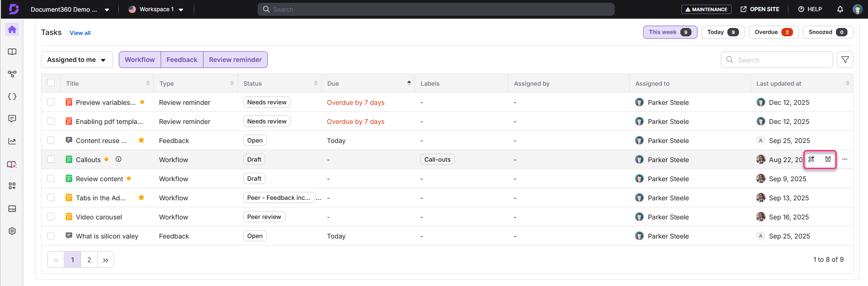Click the star icon on Tabs in the Ad row
Viewport: 868px width, 286px height.
(141, 197)
